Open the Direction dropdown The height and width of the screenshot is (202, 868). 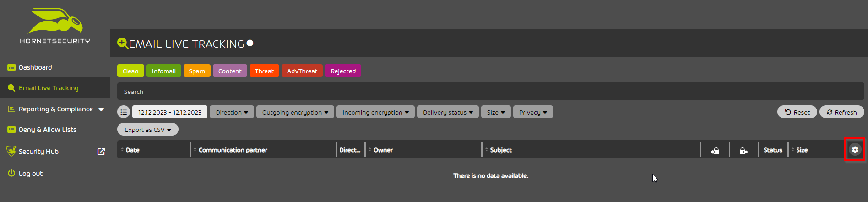[232, 112]
